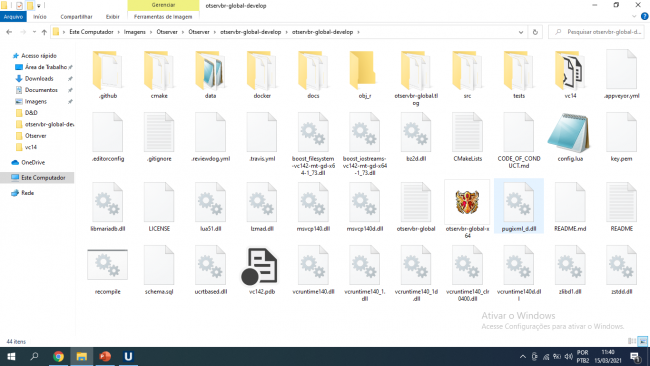Switch to the Início ribbon tab
Screen dimensions: 650x366
40,17
